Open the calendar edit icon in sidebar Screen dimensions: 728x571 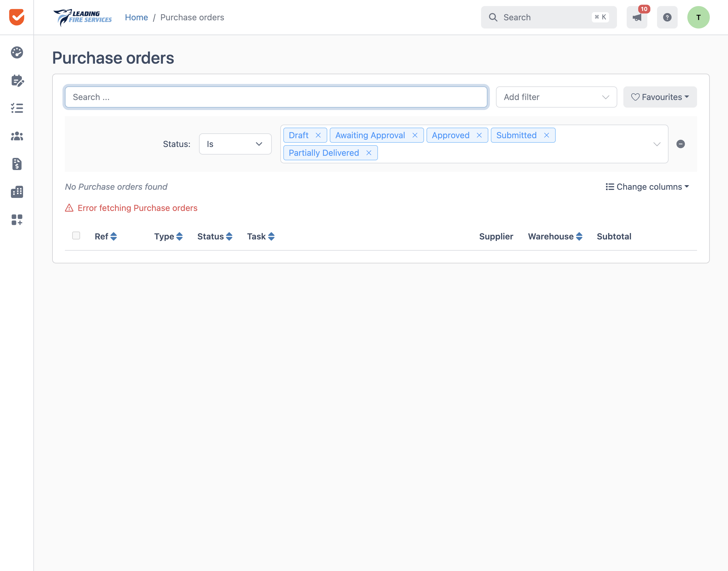(17, 80)
